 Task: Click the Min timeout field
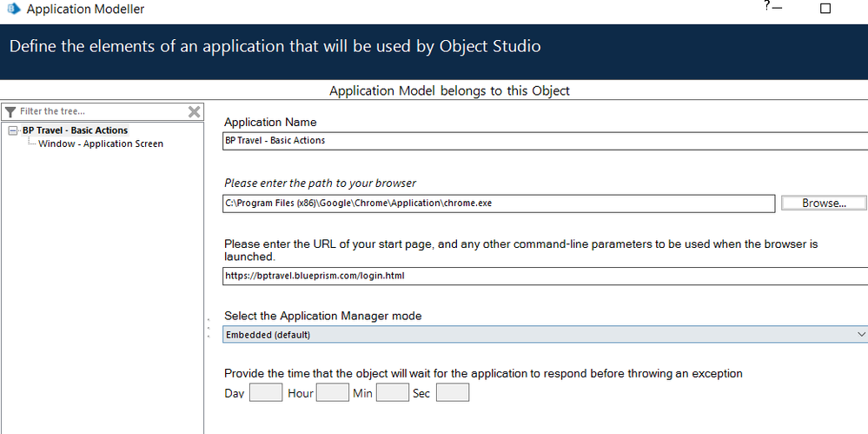point(393,393)
